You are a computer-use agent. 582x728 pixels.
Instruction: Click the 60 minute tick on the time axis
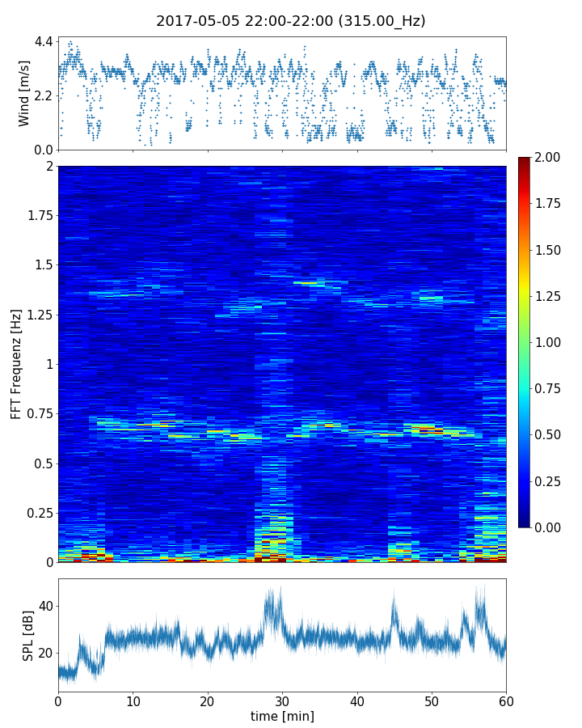click(506, 700)
